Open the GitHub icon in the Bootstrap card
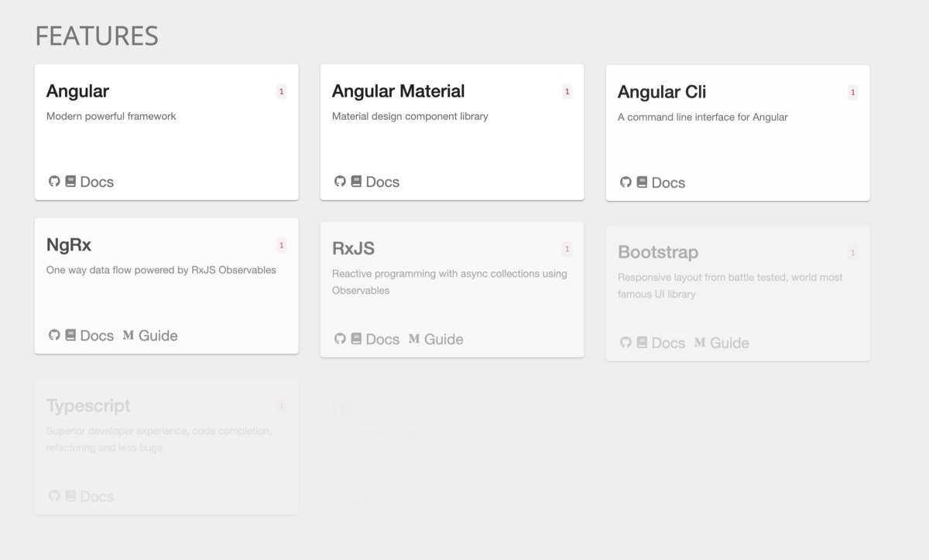The height and width of the screenshot is (560, 929). pos(626,342)
